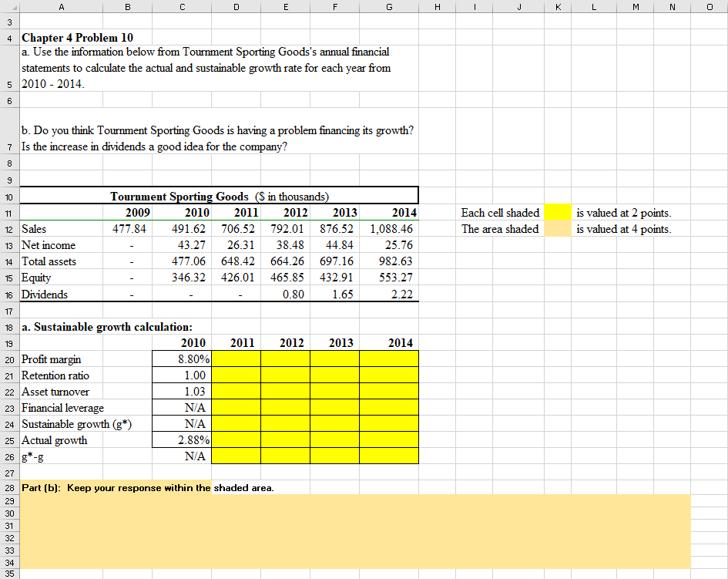Select column M header
Screen dimensions: 728x579
pyautogui.click(x=635, y=6)
